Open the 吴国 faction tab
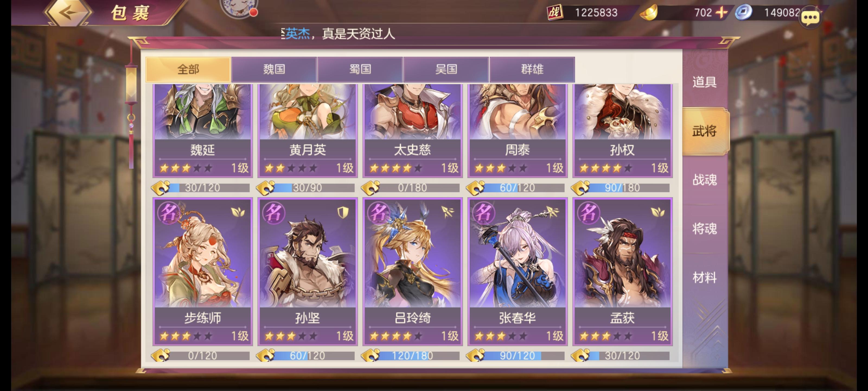Viewport: 868px width, 391px height. [x=446, y=70]
